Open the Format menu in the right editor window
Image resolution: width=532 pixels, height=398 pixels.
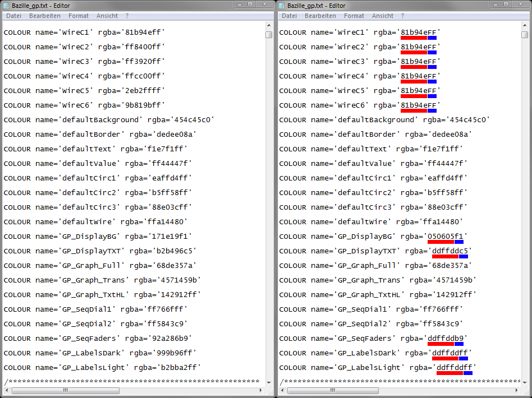354,16
